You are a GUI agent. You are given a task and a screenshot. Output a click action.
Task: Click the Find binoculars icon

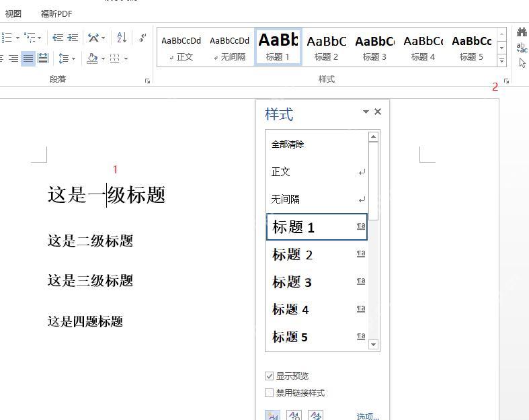[522, 32]
